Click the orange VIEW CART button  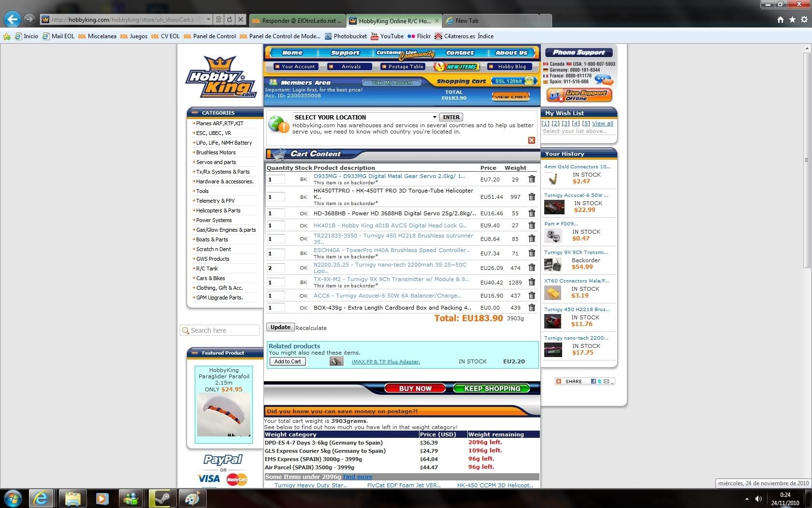coord(511,97)
